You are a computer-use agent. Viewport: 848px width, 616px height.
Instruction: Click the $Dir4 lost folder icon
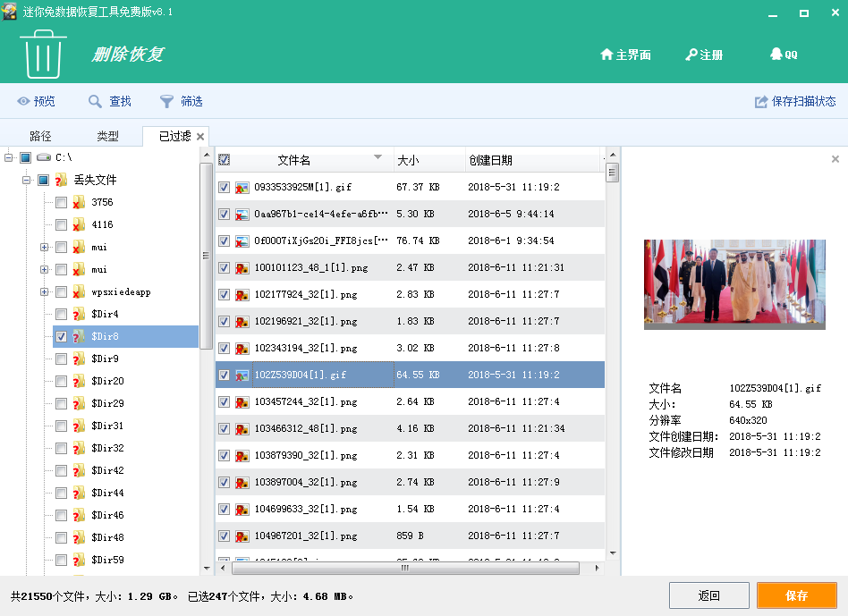pos(79,314)
